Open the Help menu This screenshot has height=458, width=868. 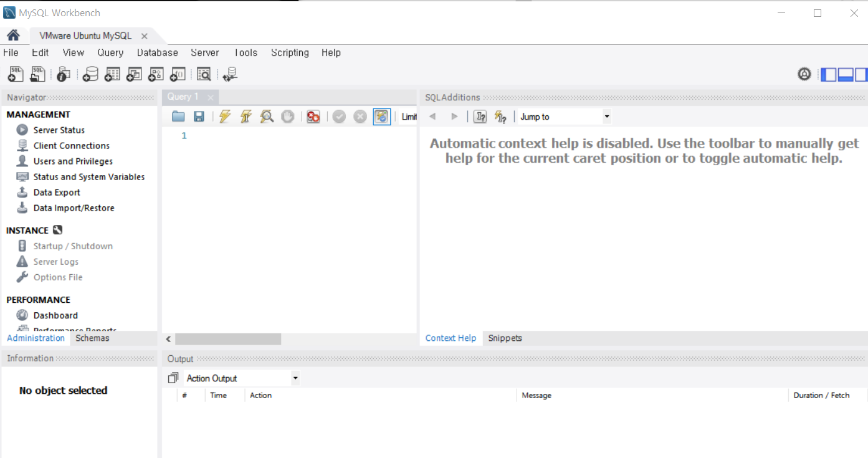[331, 52]
